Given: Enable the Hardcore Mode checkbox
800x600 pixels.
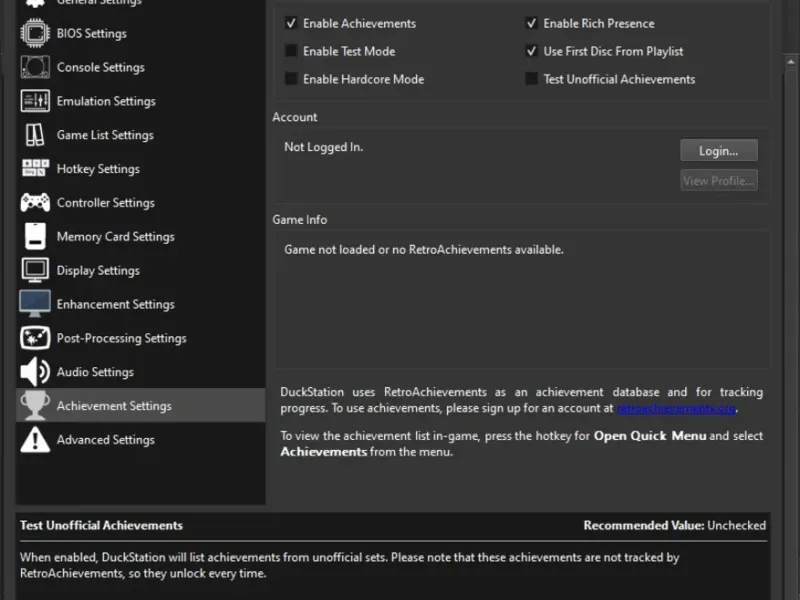Looking at the screenshot, I should tap(291, 79).
